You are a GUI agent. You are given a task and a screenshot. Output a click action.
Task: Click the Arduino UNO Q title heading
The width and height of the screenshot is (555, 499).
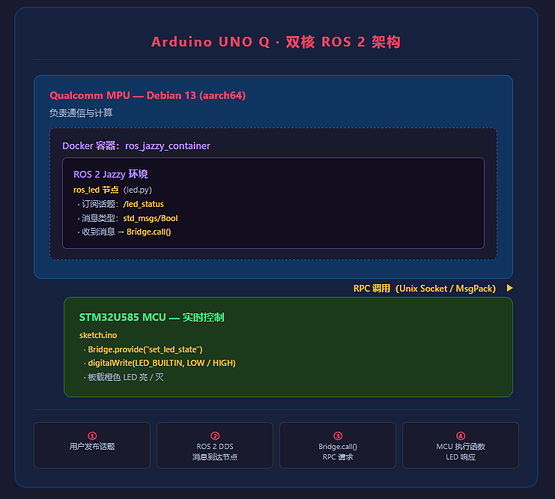click(276, 42)
